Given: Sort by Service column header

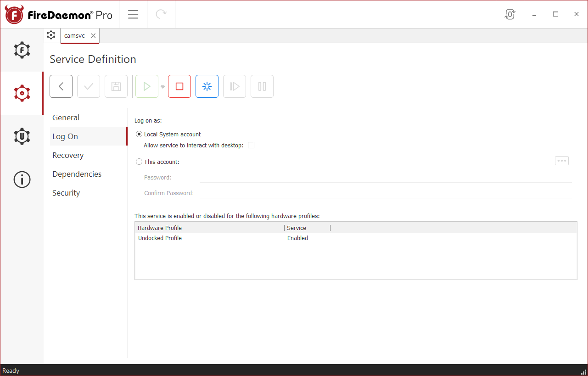Looking at the screenshot, I should [307, 228].
